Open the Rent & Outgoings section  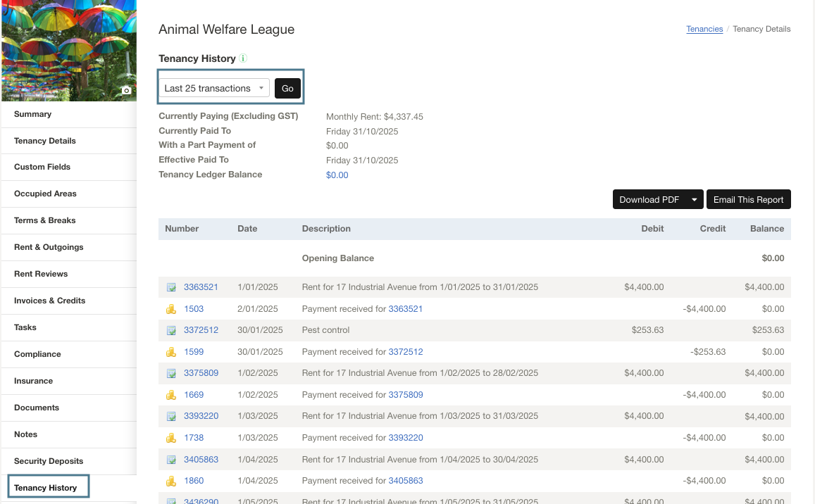49,247
